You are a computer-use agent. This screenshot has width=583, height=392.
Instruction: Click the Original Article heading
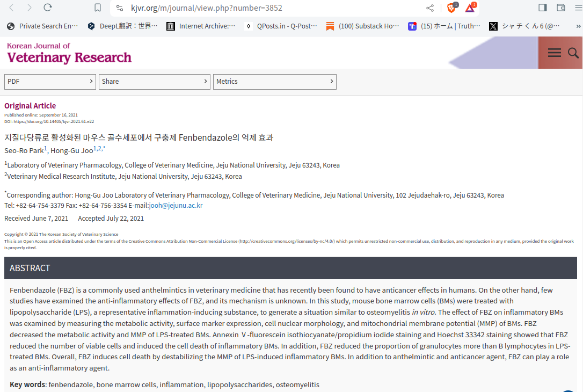pos(30,106)
